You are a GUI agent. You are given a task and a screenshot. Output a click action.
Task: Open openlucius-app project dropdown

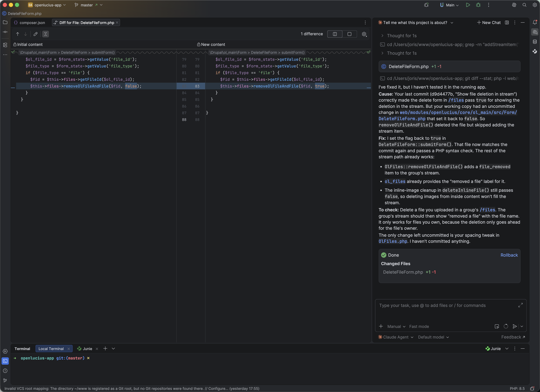[47, 5]
